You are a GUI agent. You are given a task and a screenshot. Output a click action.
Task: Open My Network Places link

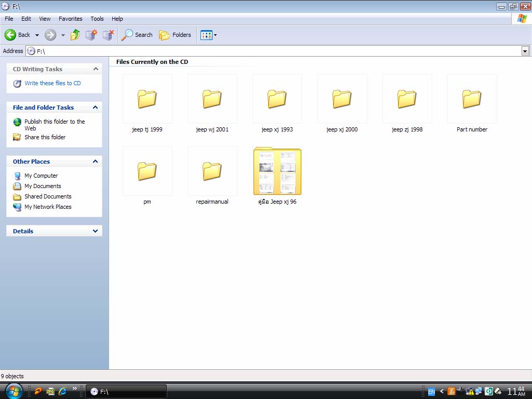point(48,207)
